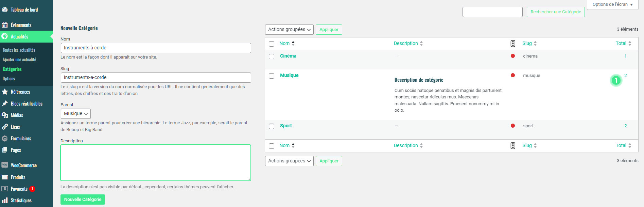Image resolution: width=644 pixels, height=207 pixels.
Task: Click the Liens chain link icon
Action: tap(5, 127)
